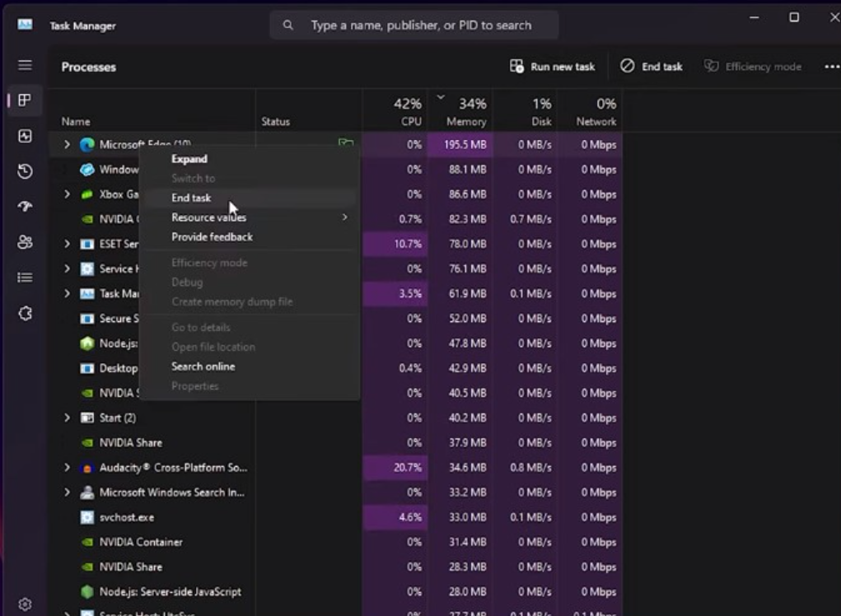Click the 10.7% CPU cell
This screenshot has height=616, width=841.
click(395, 244)
